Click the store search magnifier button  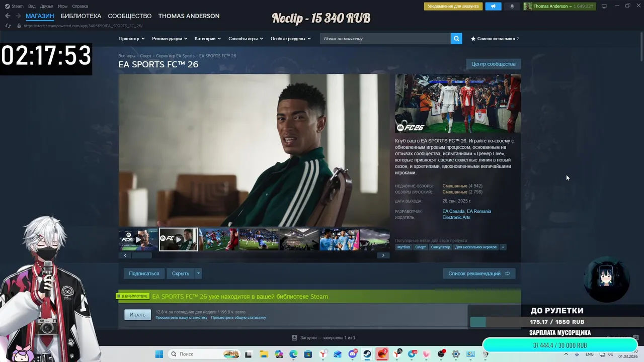(456, 39)
